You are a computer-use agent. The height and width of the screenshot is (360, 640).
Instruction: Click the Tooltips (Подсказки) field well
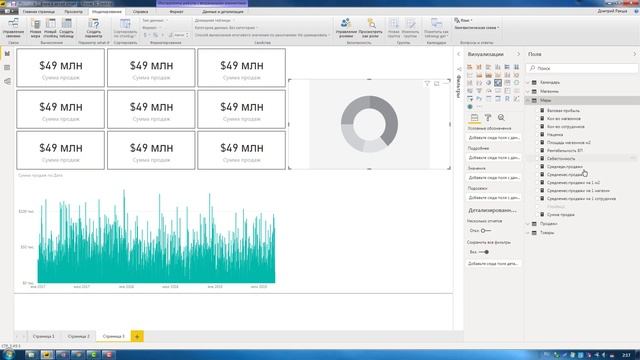pyautogui.click(x=494, y=198)
